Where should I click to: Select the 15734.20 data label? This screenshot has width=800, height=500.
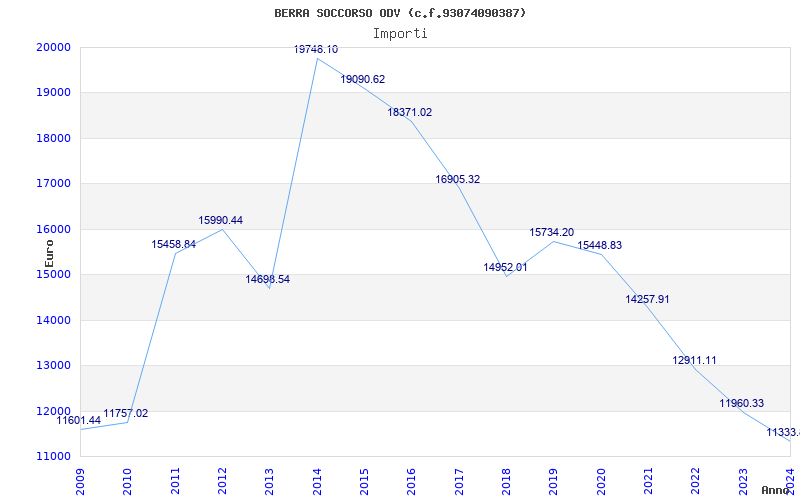click(x=552, y=233)
